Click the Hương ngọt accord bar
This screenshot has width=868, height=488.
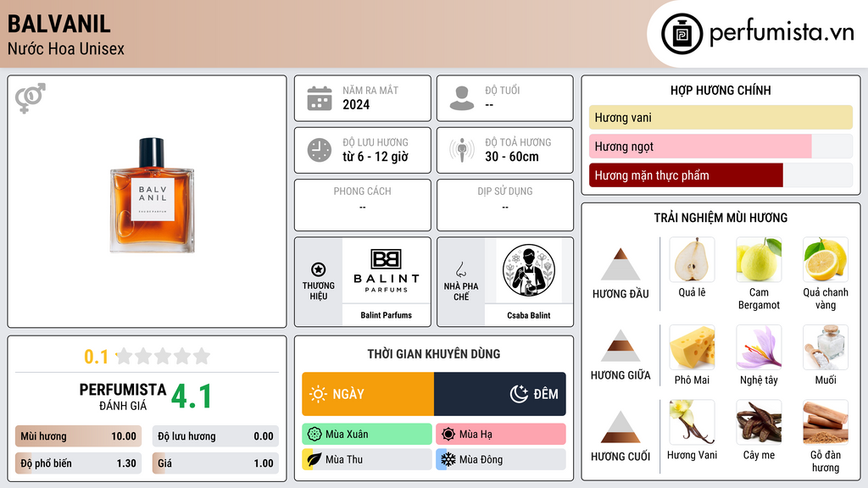tap(721, 146)
